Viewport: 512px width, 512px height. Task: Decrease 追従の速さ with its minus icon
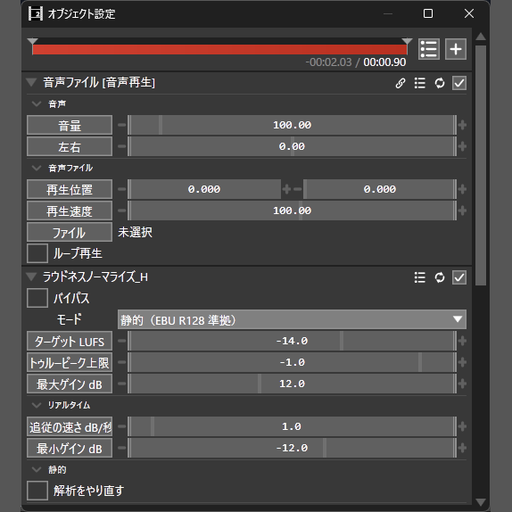tap(122, 426)
